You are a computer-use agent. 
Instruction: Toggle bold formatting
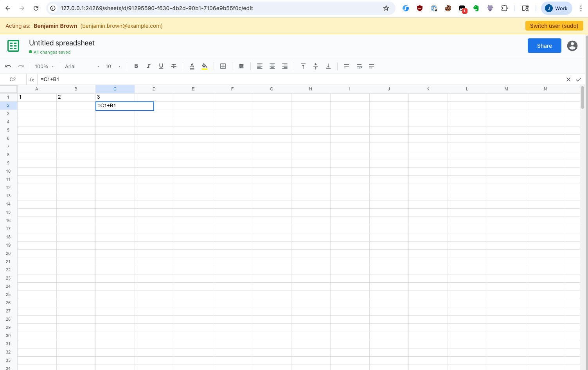pyautogui.click(x=136, y=66)
